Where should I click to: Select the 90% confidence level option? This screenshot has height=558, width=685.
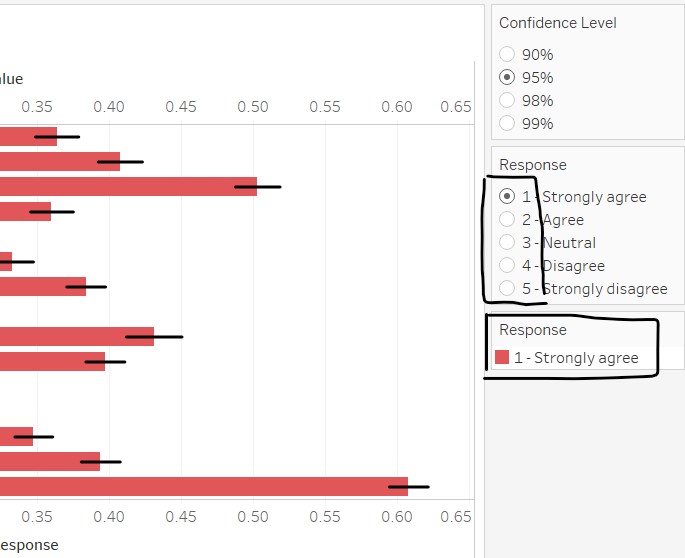[x=507, y=54]
